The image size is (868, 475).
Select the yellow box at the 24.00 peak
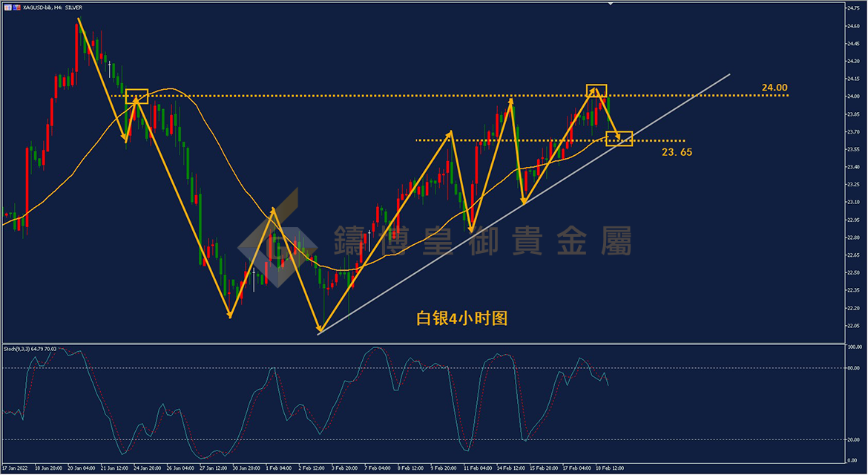point(596,91)
